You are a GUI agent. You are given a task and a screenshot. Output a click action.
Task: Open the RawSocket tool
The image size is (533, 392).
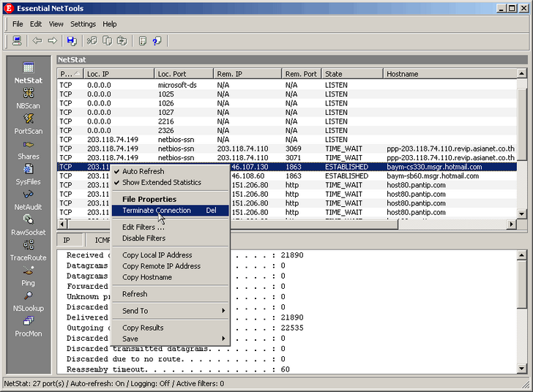click(29, 225)
